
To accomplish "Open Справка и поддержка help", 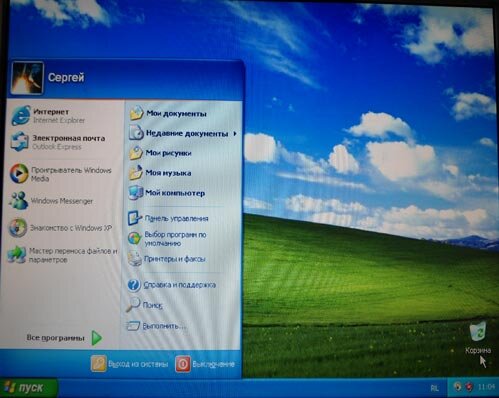I will pyautogui.click(x=179, y=285).
